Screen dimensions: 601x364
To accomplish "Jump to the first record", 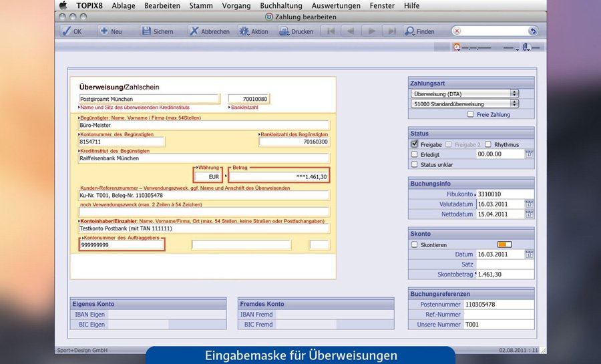I will tap(331, 31).
